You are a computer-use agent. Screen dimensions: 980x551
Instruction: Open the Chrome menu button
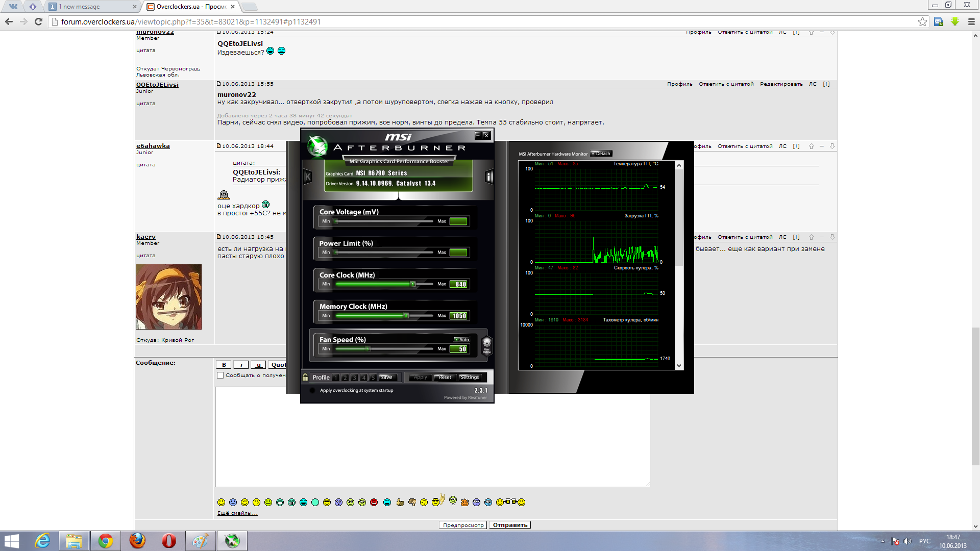click(x=971, y=21)
